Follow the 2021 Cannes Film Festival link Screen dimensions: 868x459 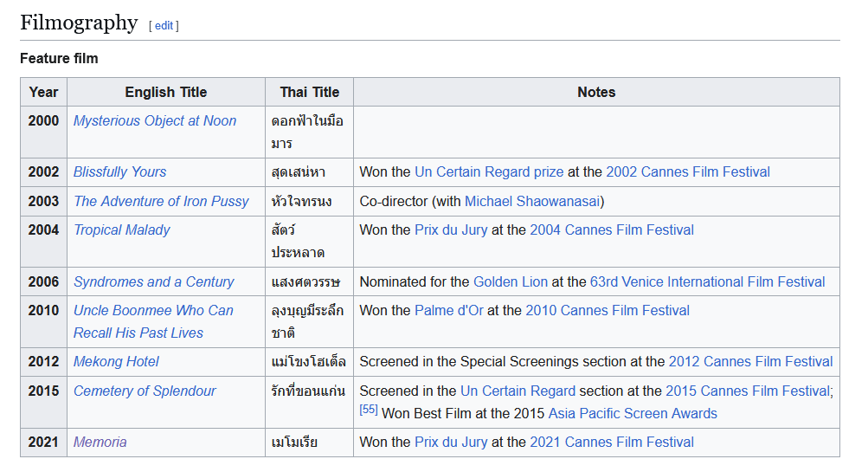coord(612,442)
